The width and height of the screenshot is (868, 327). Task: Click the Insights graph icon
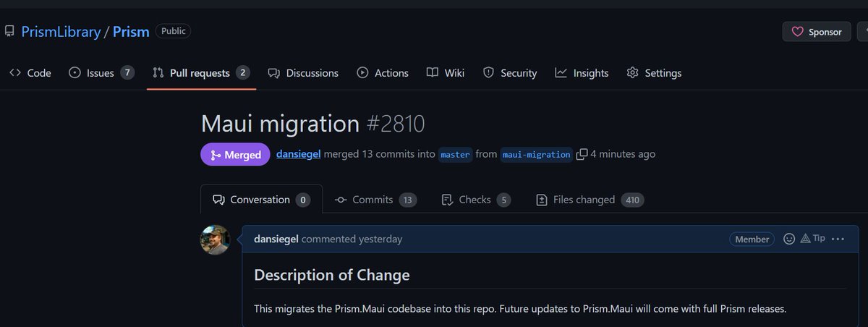coord(561,73)
